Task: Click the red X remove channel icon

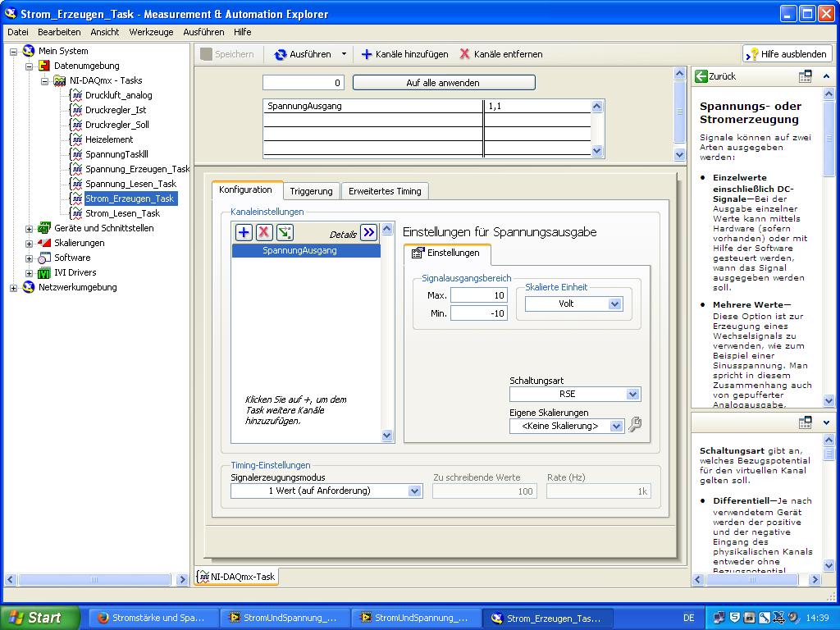Action: point(264,233)
